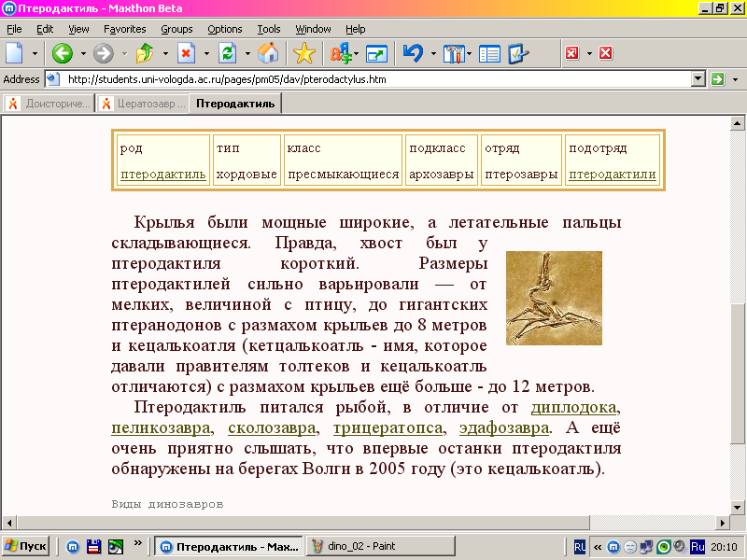Click the птеродактили link in the table
Viewport: 747px width, 560px height.
[612, 175]
